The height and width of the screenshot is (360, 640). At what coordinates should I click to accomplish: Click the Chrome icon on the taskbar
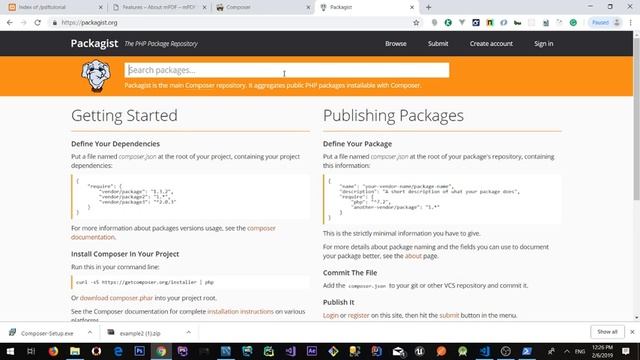(161, 351)
